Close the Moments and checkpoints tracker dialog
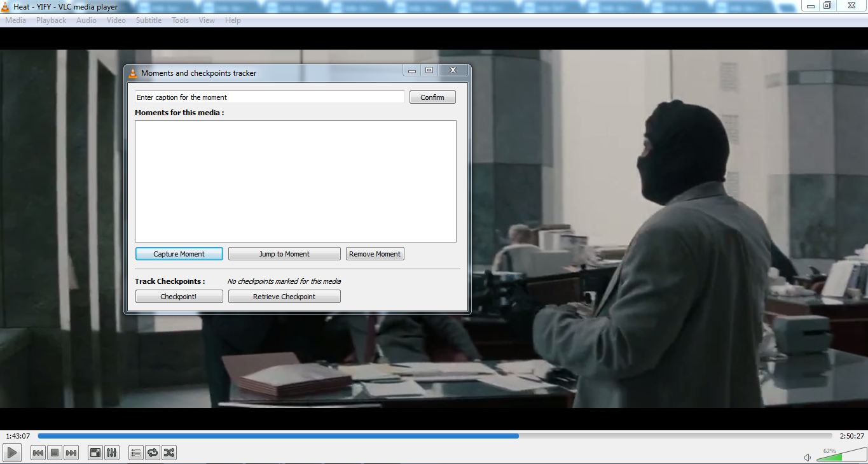868x464 pixels. pyautogui.click(x=453, y=71)
